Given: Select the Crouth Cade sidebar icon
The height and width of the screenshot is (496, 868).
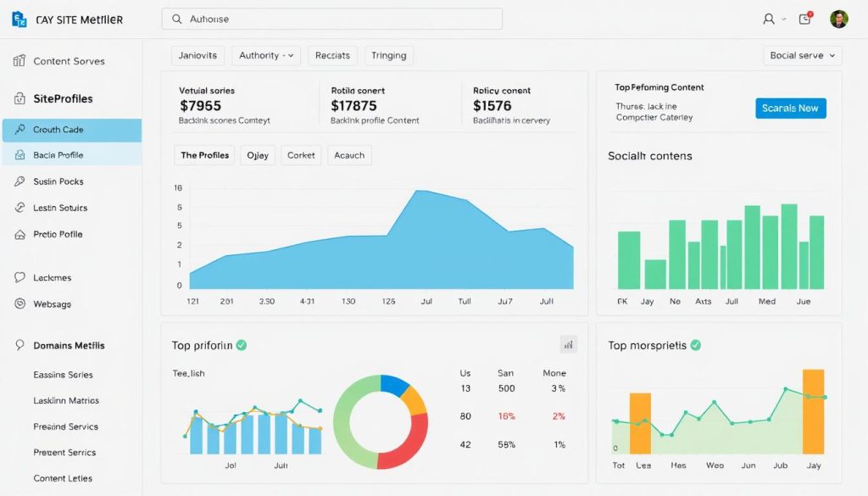Looking at the screenshot, I should (x=19, y=130).
